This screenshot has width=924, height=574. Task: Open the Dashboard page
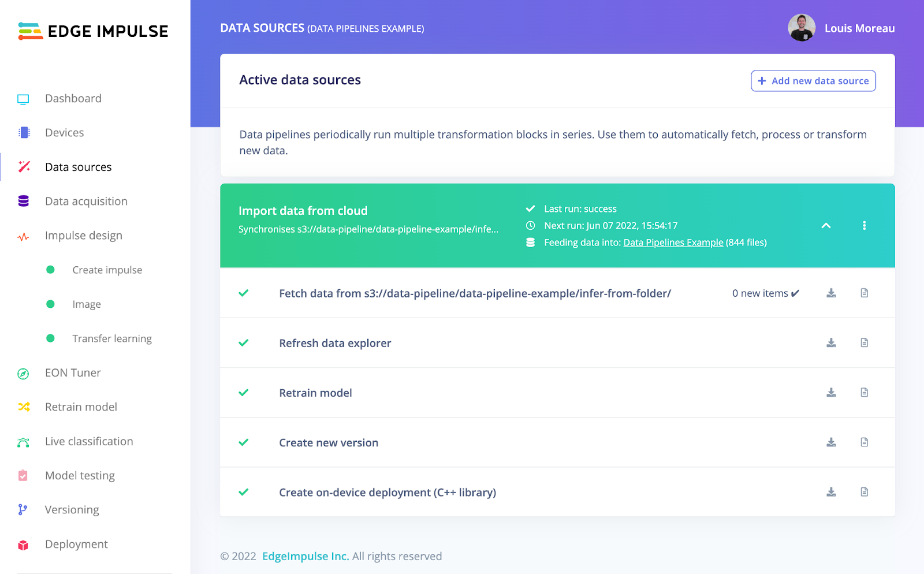point(73,99)
